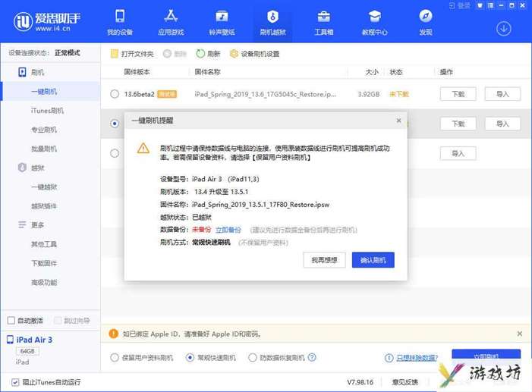Click the 固件版本 column header
The width and height of the screenshot is (532, 392).
coord(137,72)
